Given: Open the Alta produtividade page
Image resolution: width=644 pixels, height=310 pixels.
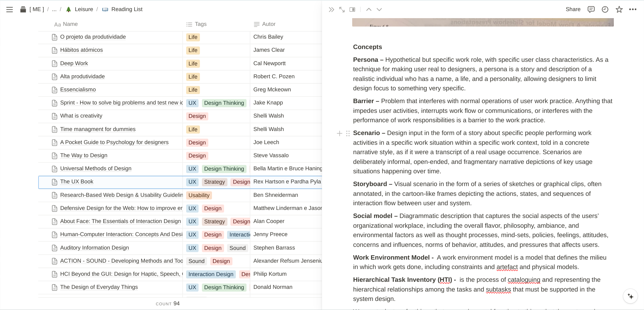Looking at the screenshot, I should 83,77.
